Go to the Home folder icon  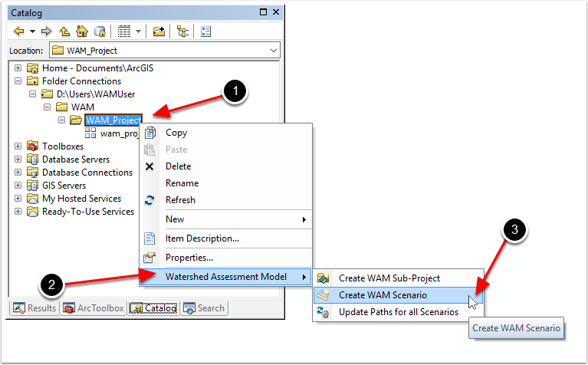tap(82, 31)
